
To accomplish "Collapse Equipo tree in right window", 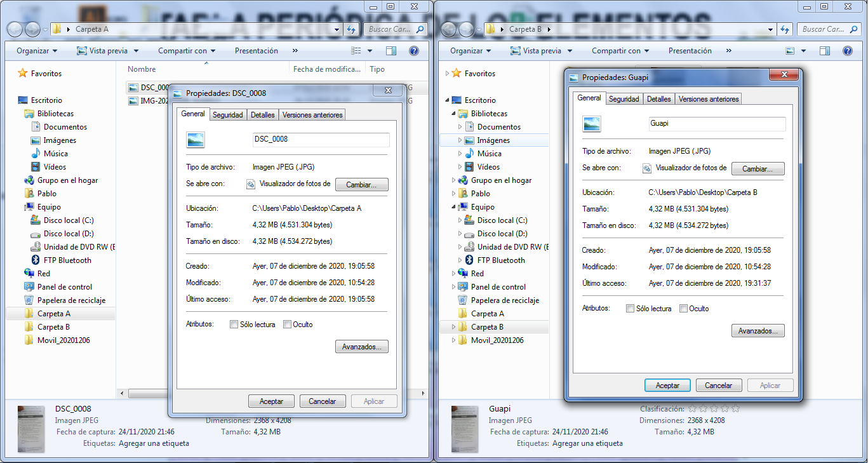I will pyautogui.click(x=455, y=207).
